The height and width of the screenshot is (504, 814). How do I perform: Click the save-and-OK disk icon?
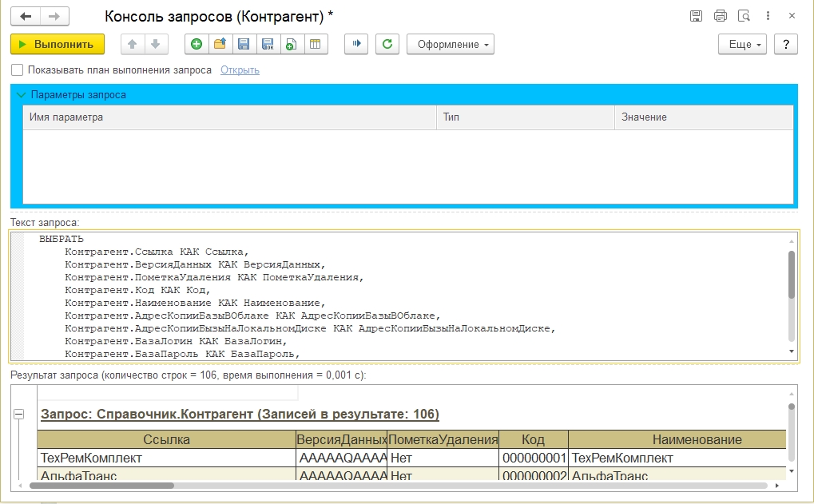tap(268, 44)
